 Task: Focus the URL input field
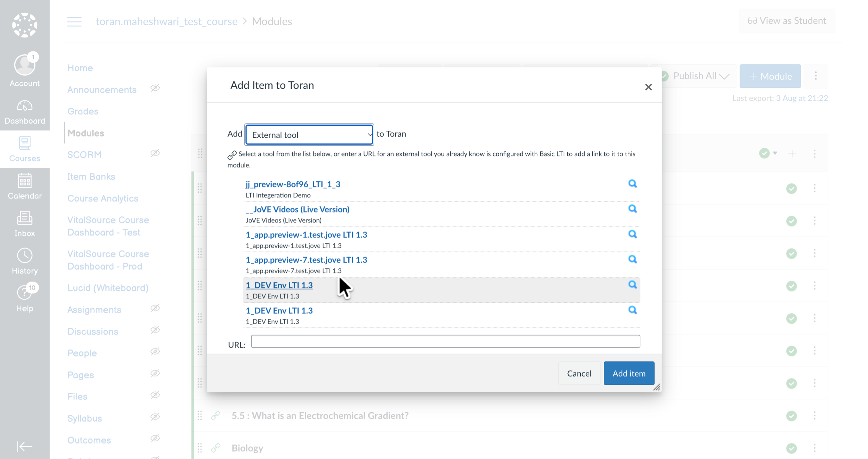tap(446, 341)
